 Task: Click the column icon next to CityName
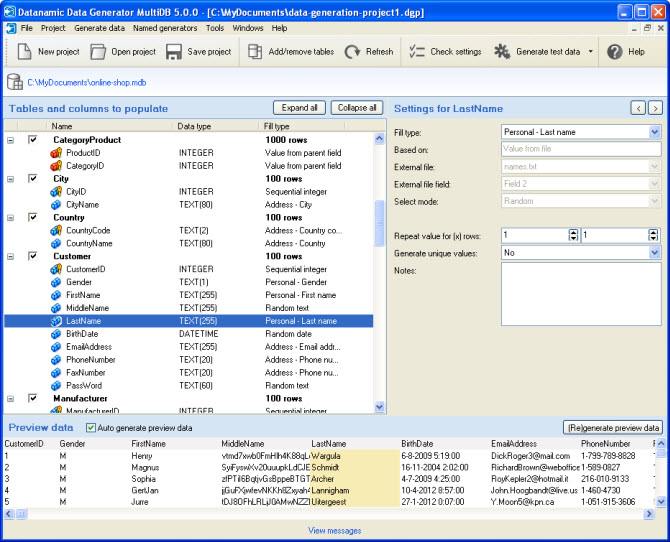56,205
